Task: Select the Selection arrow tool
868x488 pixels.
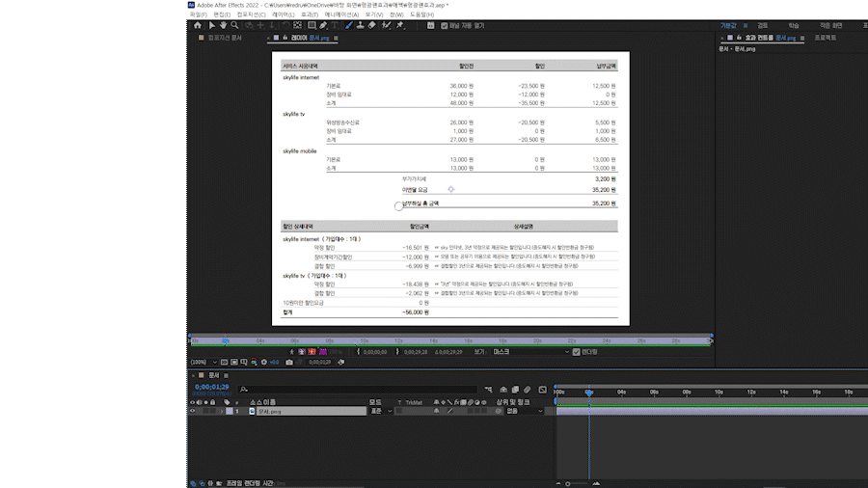Action: pyautogui.click(x=212, y=25)
